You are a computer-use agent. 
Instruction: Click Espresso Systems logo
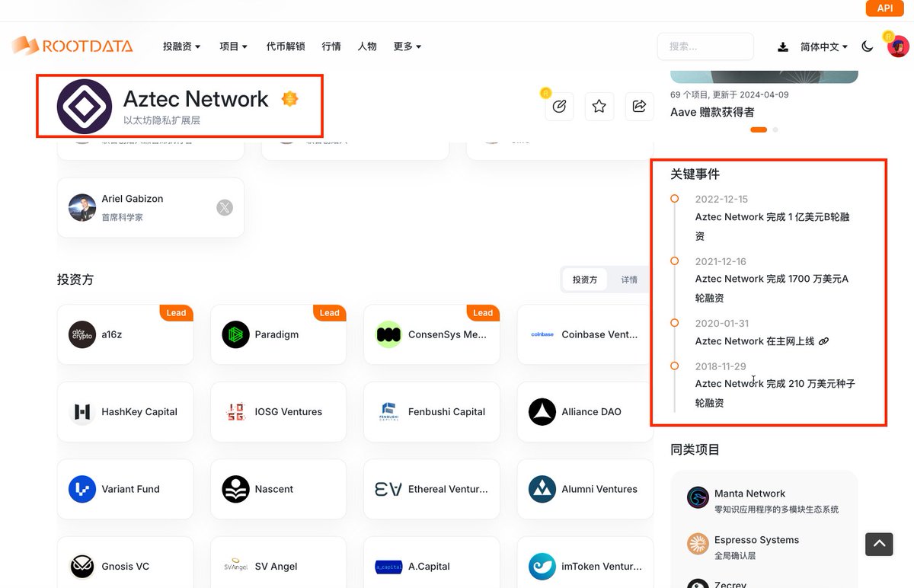click(698, 544)
